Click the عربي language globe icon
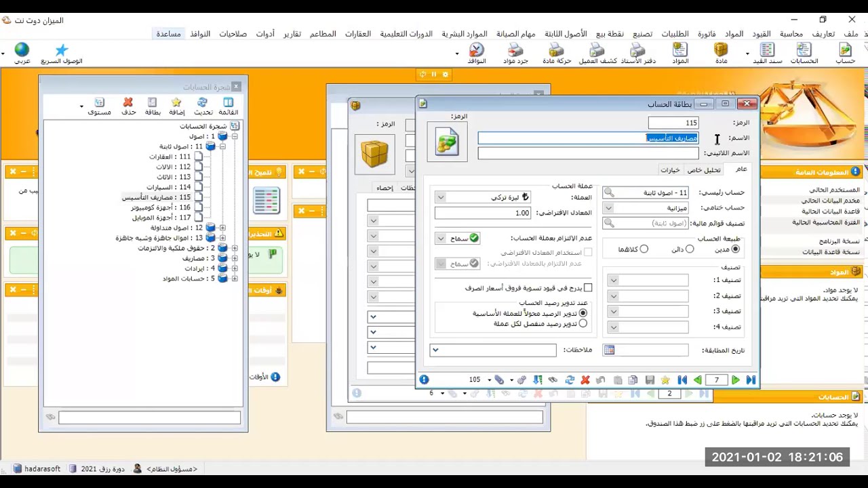Image resolution: width=868 pixels, height=488 pixels. (22, 54)
